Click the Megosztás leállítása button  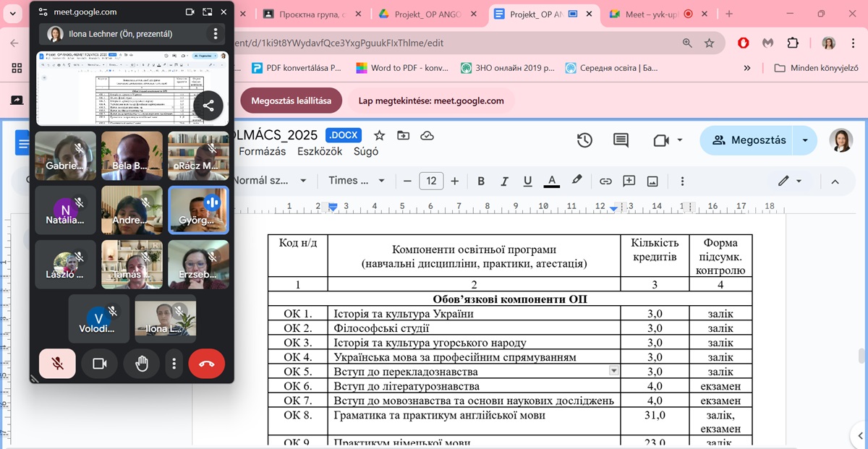(x=291, y=101)
